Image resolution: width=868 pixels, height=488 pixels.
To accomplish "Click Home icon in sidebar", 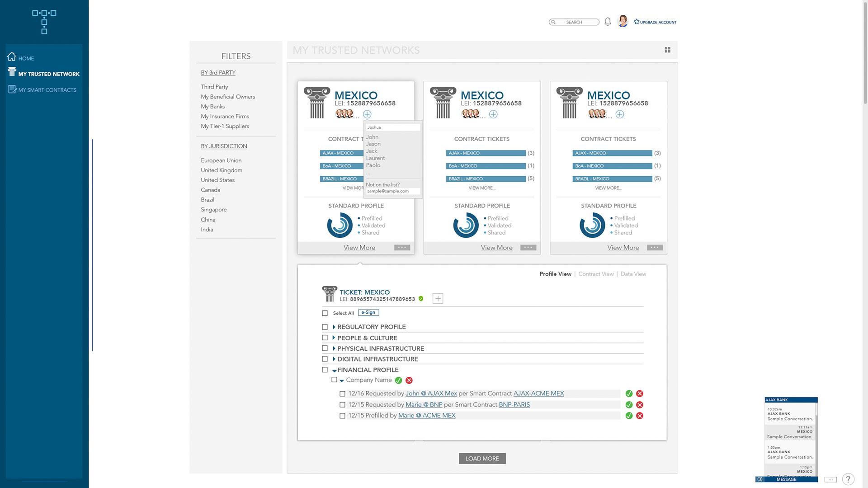I will 12,57.
